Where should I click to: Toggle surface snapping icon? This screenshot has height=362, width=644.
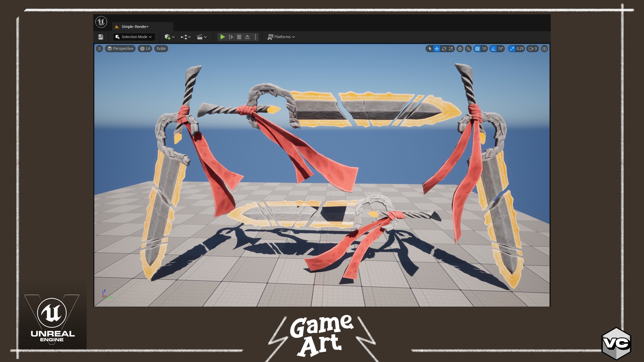[468, 49]
